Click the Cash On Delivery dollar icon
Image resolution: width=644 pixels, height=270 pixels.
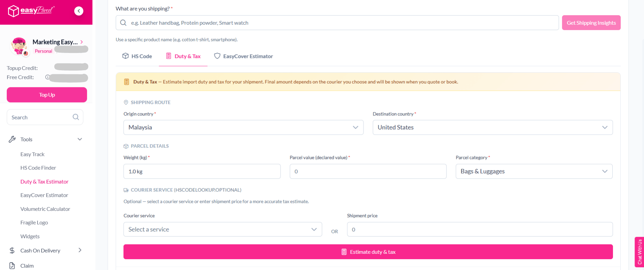pyautogui.click(x=12, y=250)
